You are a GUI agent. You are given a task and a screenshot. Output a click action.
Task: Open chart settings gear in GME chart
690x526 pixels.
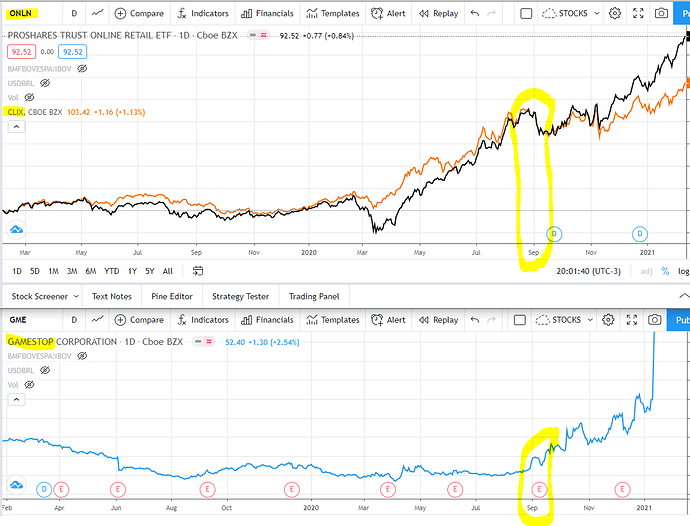coord(608,320)
